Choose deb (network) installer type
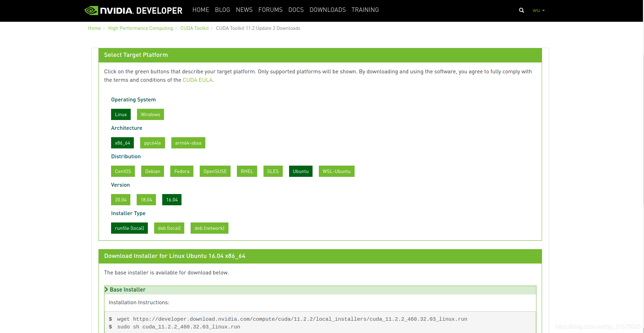 [x=210, y=228]
